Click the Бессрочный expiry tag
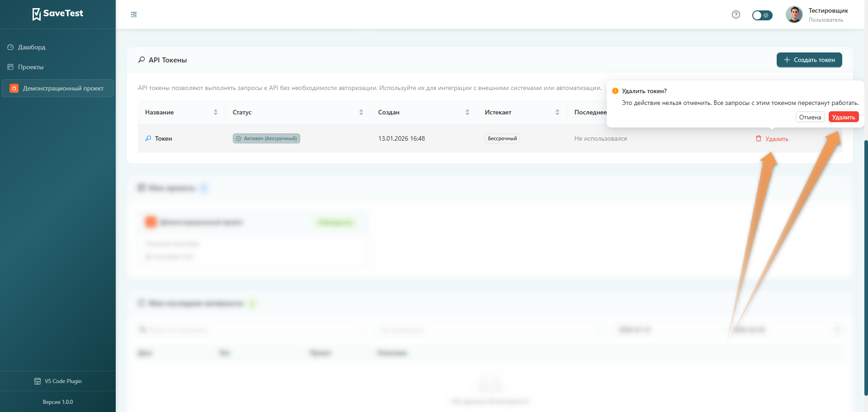 (x=502, y=138)
